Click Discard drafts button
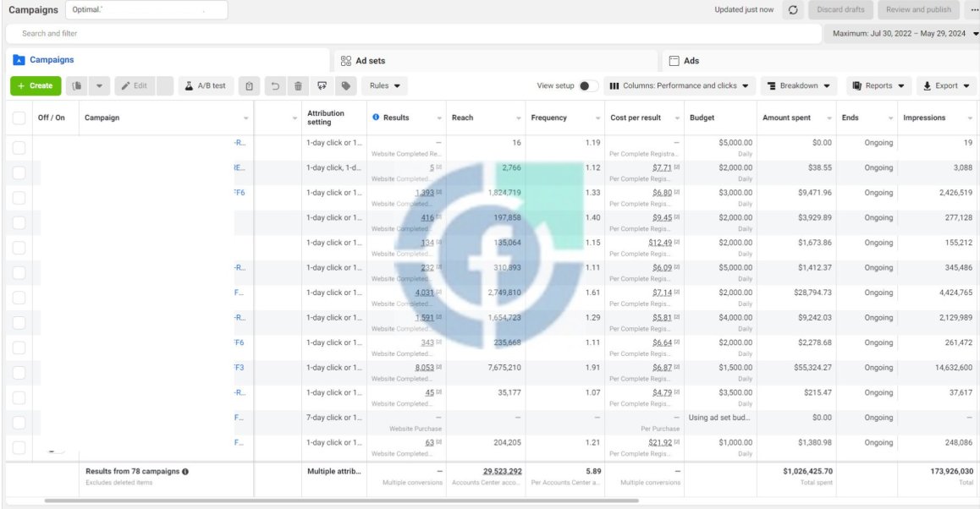The width and height of the screenshot is (980, 509). click(x=840, y=10)
